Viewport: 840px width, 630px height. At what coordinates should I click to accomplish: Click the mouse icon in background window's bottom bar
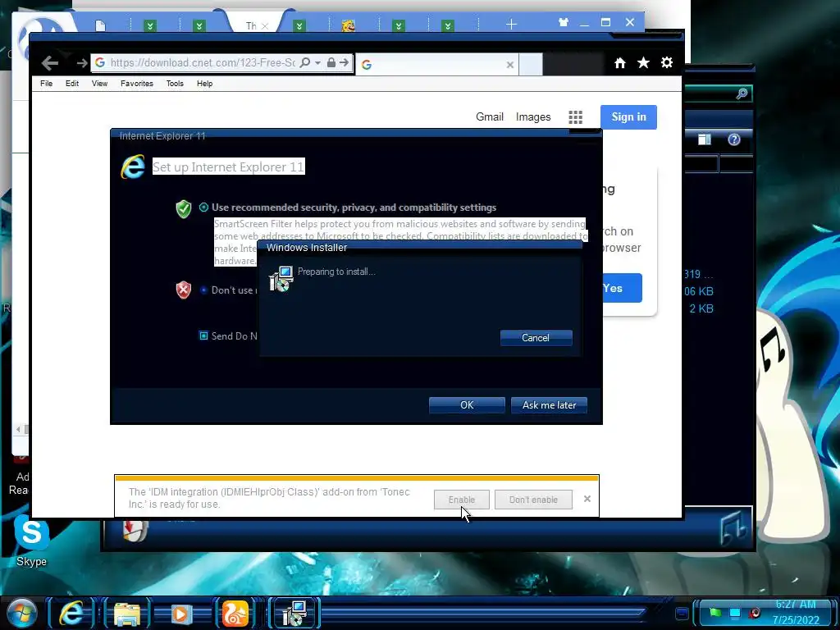(135, 531)
